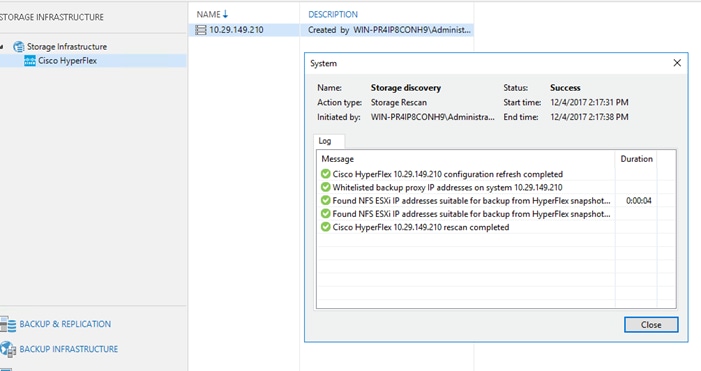Screen dimensions: 701x371
Task: Click the green check for Whitelisted backup proxy row
Action: pos(325,187)
